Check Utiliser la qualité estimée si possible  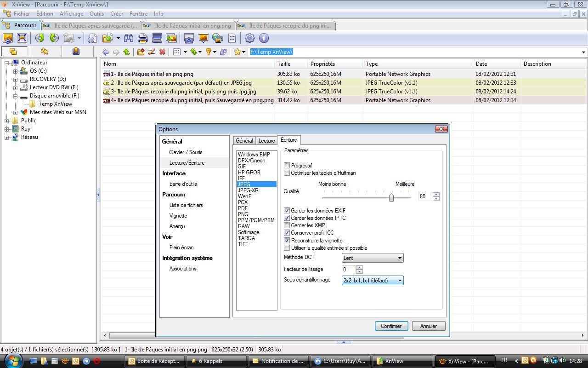point(287,248)
